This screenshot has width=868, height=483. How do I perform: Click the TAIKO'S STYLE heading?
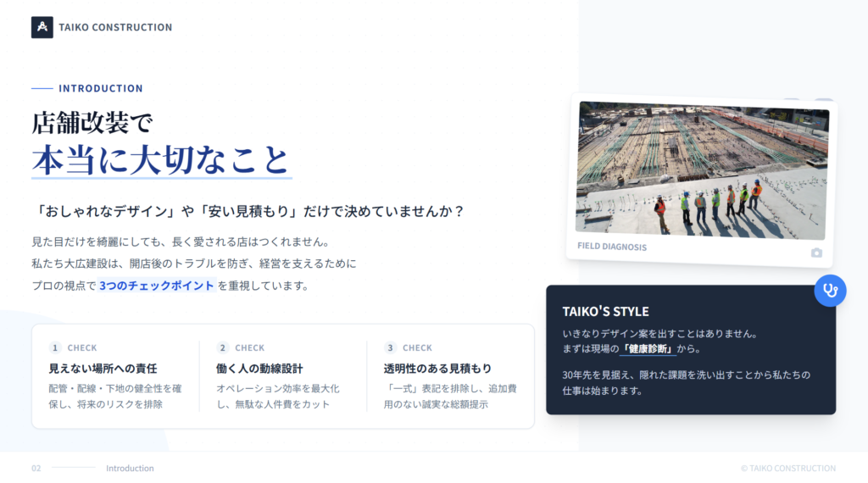point(605,311)
